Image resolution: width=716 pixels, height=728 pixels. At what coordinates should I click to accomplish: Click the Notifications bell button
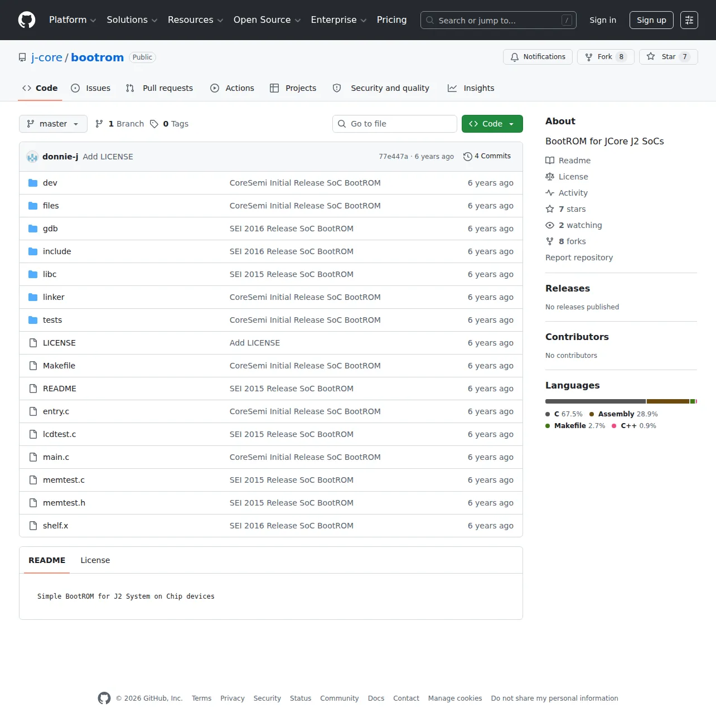[x=538, y=57]
